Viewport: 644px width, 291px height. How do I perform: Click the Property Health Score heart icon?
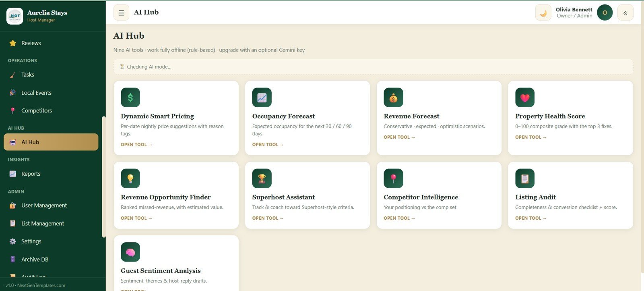pyautogui.click(x=525, y=98)
